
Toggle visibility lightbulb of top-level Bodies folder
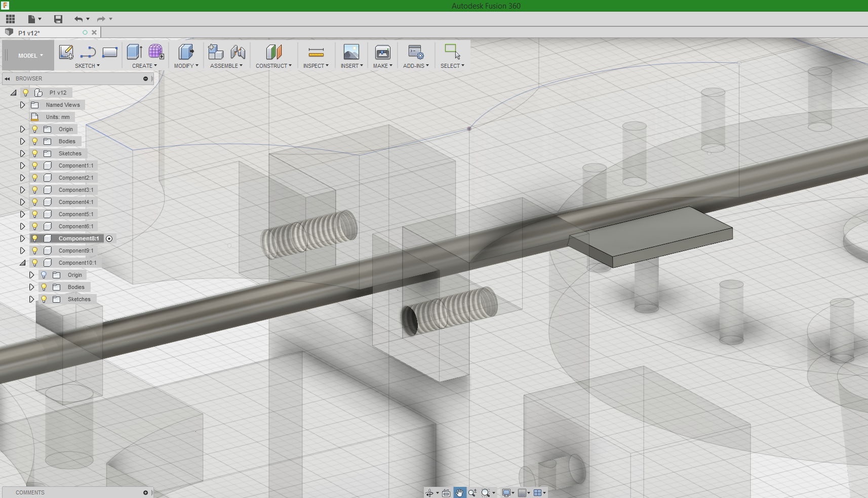[34, 141]
